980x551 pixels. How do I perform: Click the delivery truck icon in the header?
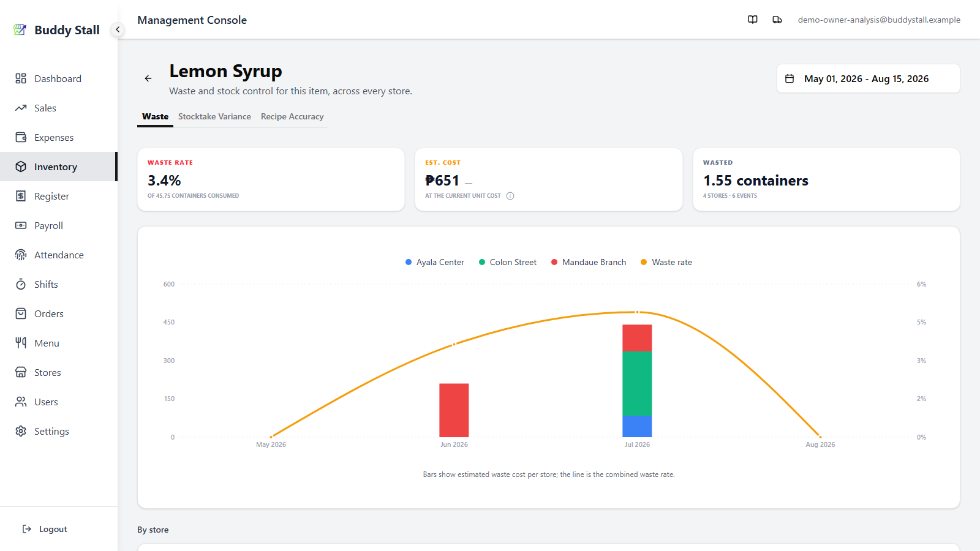777,20
